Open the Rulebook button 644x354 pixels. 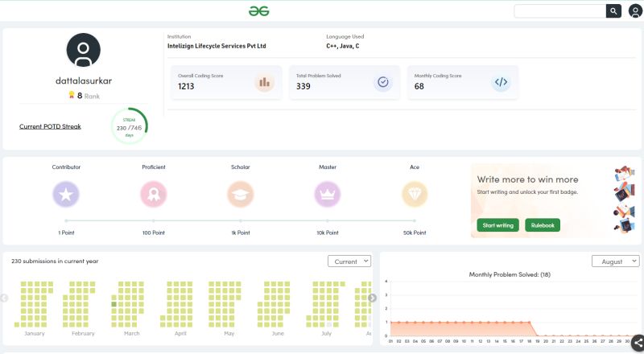point(542,225)
